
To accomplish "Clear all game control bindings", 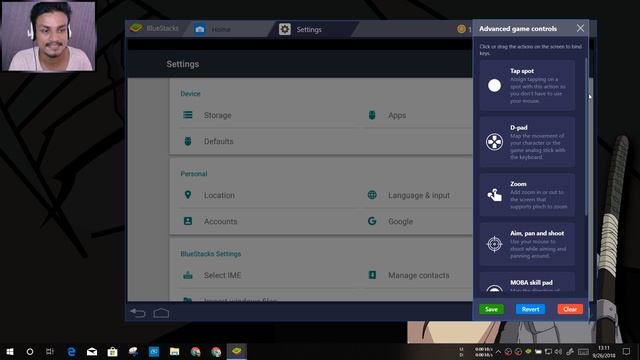I will pyautogui.click(x=570, y=309).
